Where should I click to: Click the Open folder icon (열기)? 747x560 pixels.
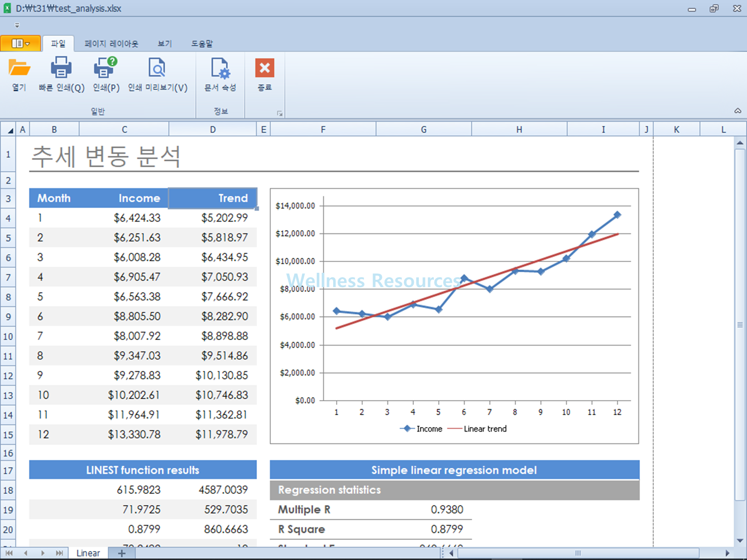(x=19, y=75)
